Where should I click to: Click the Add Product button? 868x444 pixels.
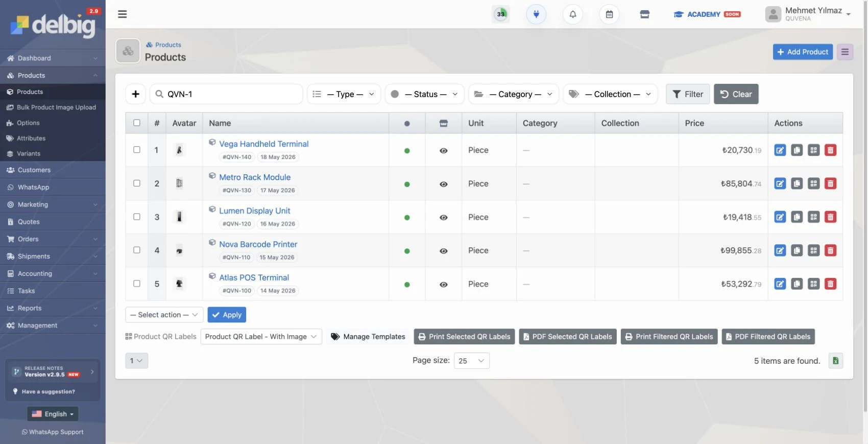tap(803, 52)
